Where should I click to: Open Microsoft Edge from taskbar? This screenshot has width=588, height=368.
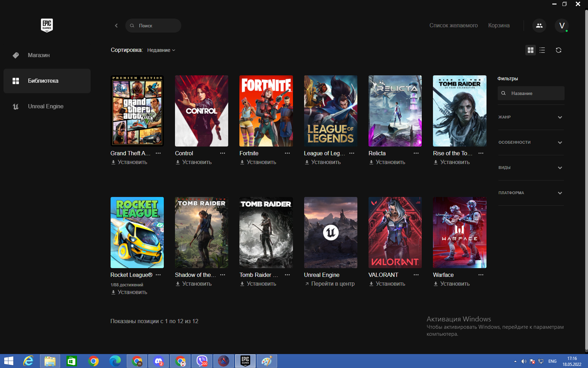(x=115, y=361)
